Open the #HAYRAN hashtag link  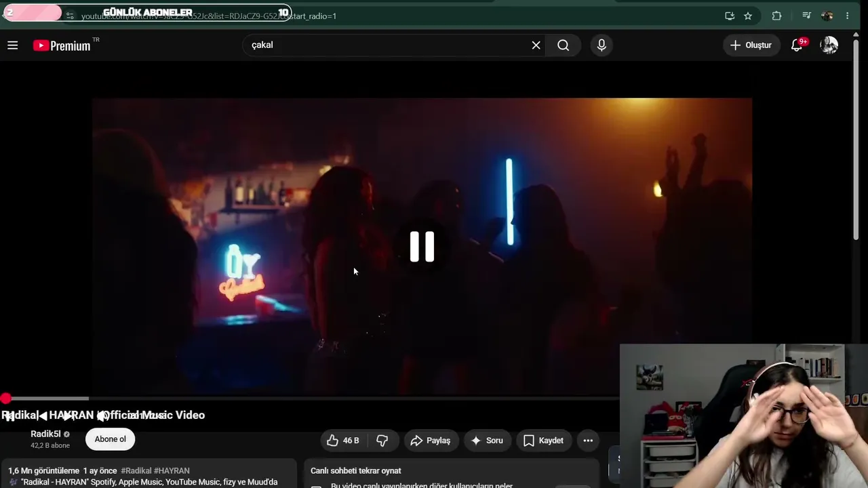pos(172,470)
